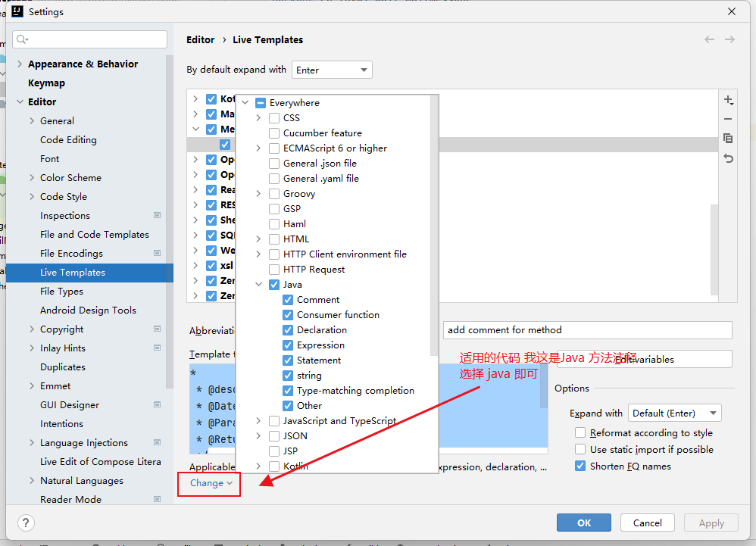Click the restore defaults undo icon

click(728, 158)
